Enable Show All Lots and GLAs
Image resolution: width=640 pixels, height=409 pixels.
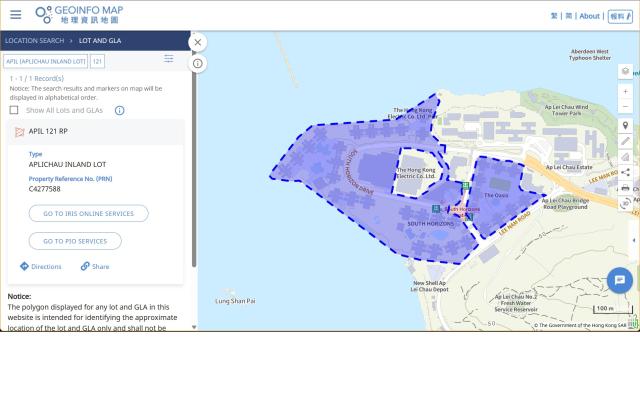click(14, 110)
